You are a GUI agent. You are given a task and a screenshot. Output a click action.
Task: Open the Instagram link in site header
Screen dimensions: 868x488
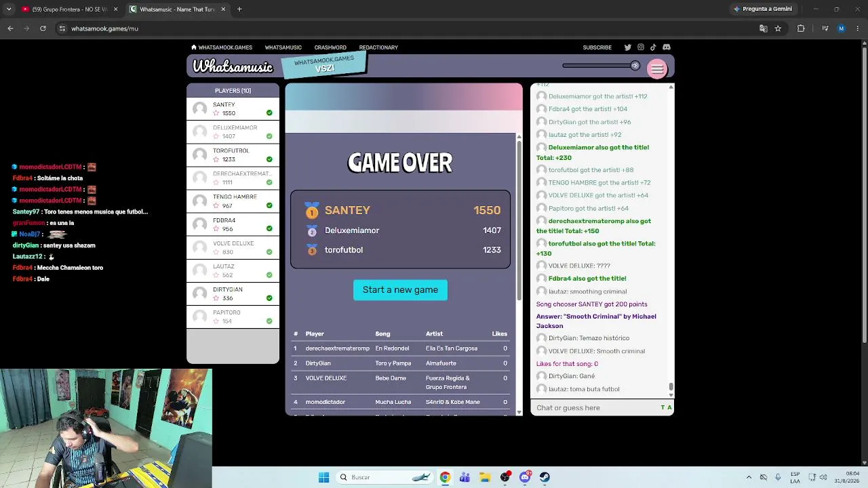tap(640, 47)
